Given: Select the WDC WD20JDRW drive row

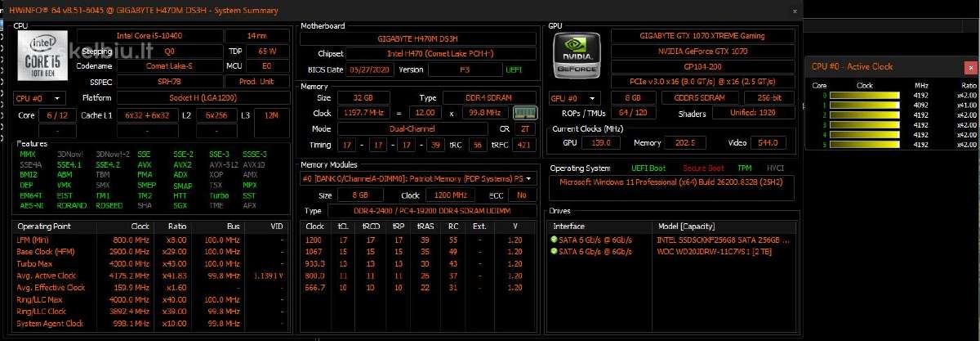Looking at the screenshot, I should [x=671, y=251].
